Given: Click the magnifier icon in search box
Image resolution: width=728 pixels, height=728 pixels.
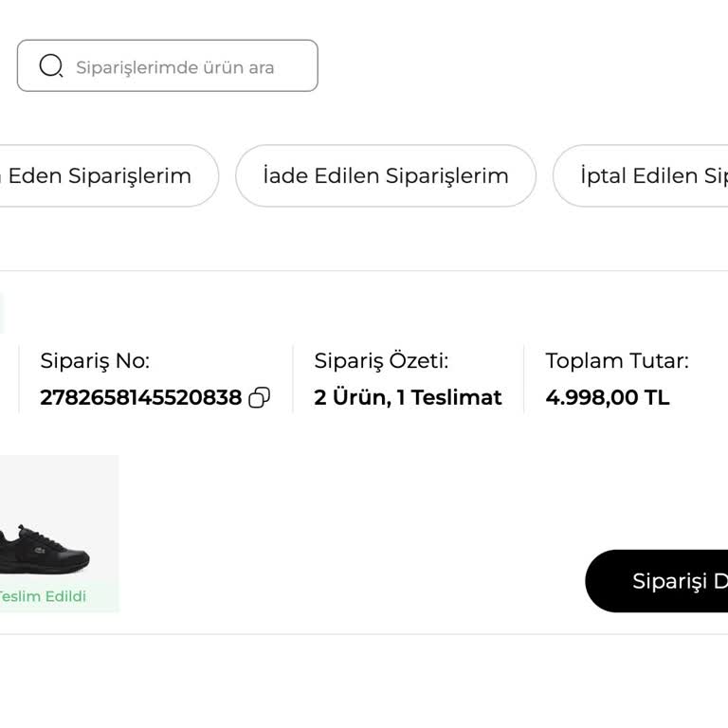Looking at the screenshot, I should pyautogui.click(x=50, y=66).
